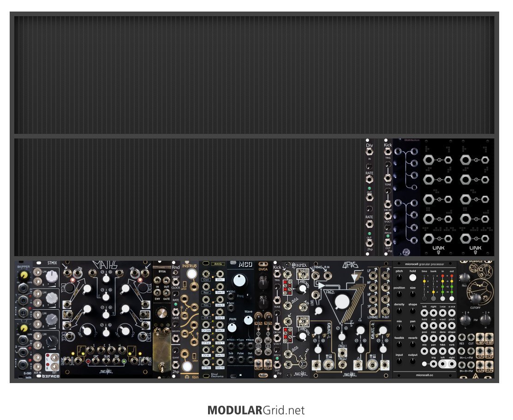This screenshot has width=513, height=420.
Task: Turn the large gold knob on BYXA
Action: click(161, 313)
